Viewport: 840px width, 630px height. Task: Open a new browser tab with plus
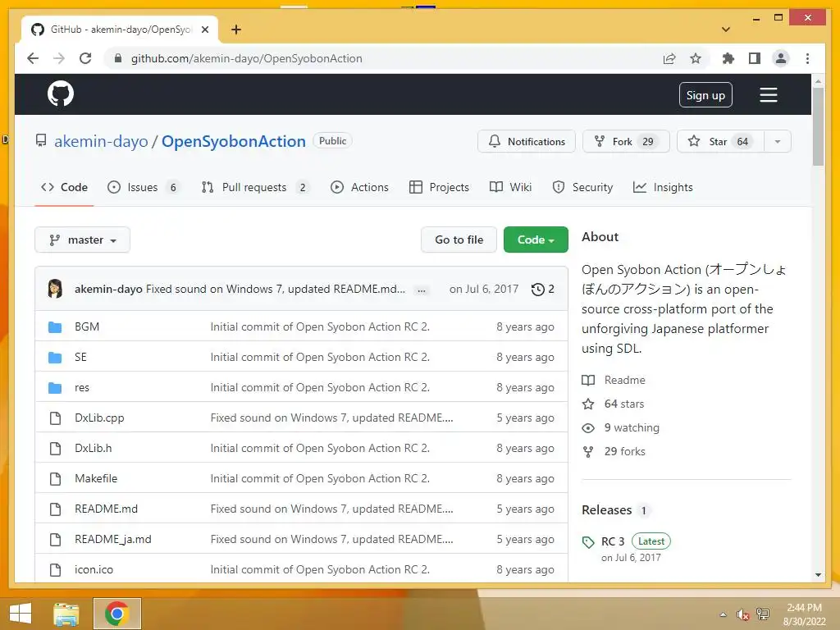(x=236, y=30)
